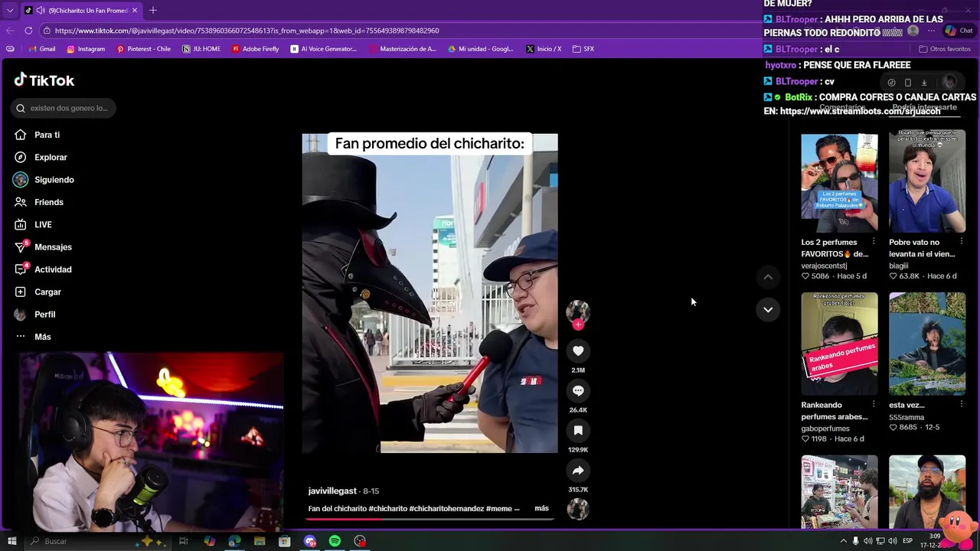The height and width of the screenshot is (551, 980).
Task: Open the Siguiendo feed
Action: (x=54, y=180)
